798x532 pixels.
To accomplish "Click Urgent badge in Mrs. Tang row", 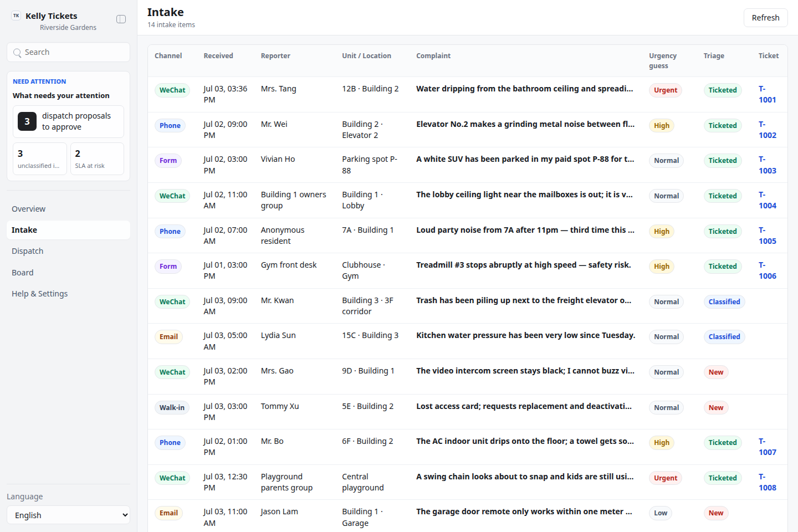I will click(665, 90).
